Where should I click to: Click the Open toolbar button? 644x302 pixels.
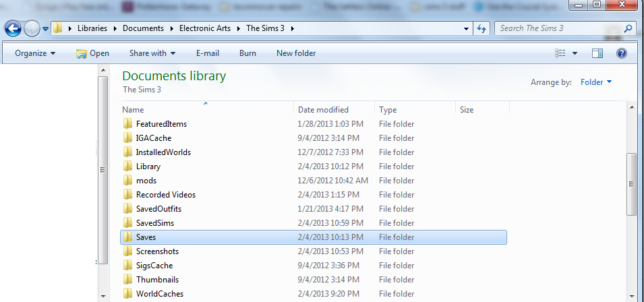(93, 53)
